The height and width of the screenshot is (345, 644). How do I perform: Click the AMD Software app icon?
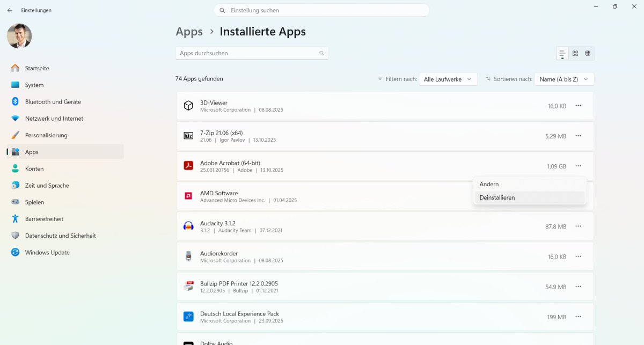coord(188,196)
